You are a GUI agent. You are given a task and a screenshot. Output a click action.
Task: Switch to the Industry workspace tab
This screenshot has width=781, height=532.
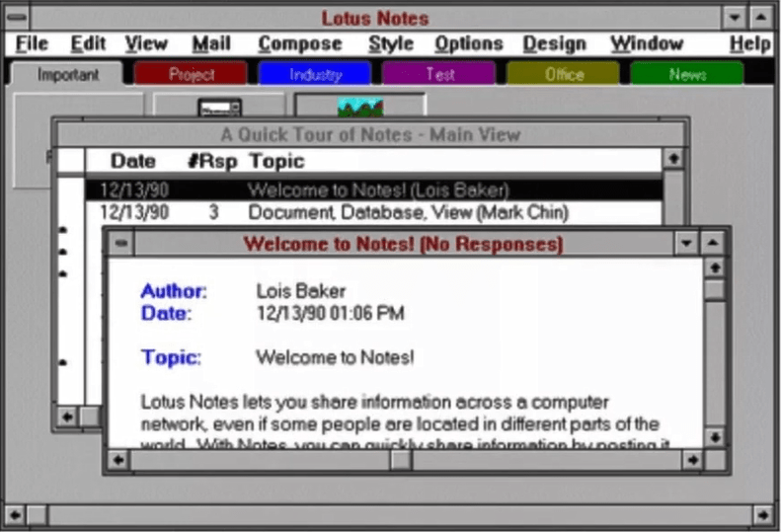315,74
